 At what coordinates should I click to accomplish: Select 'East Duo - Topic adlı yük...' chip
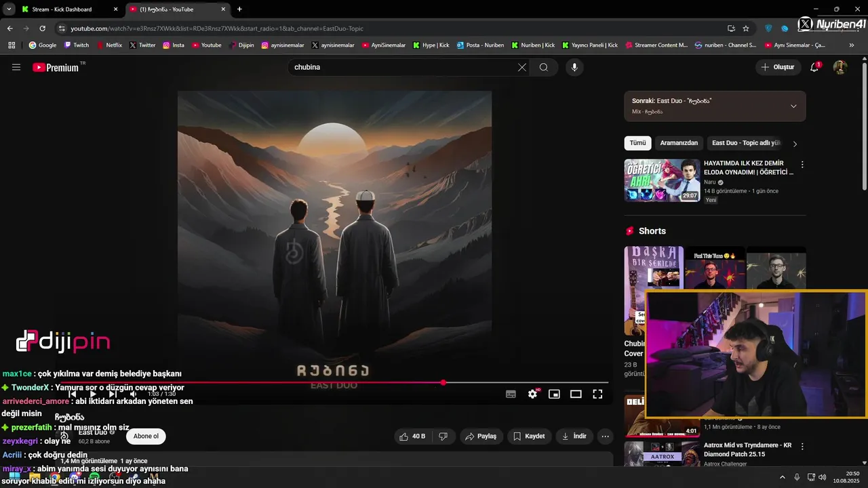coord(746,143)
